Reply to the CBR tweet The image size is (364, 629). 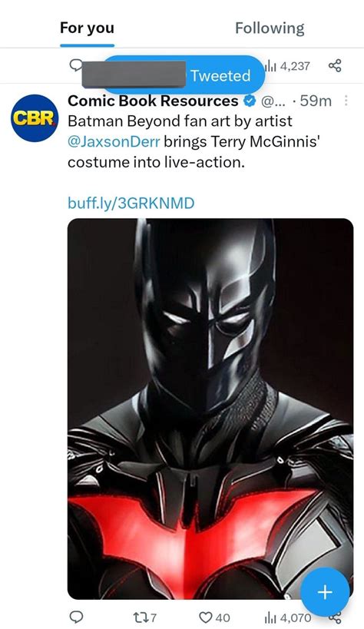(x=76, y=617)
